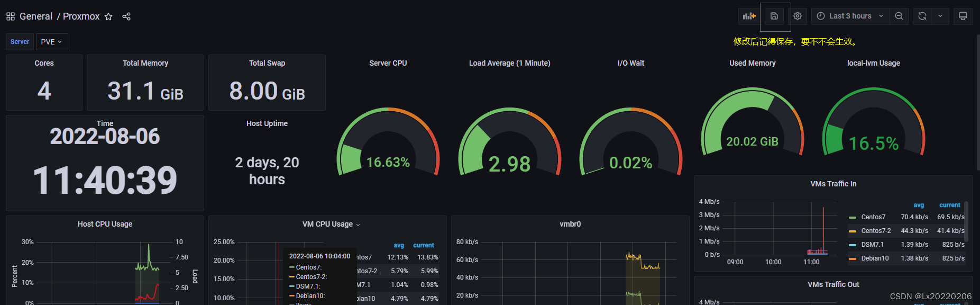The height and width of the screenshot is (305, 980).
Task: Open the Load Average (1 Minute) title
Action: point(510,63)
